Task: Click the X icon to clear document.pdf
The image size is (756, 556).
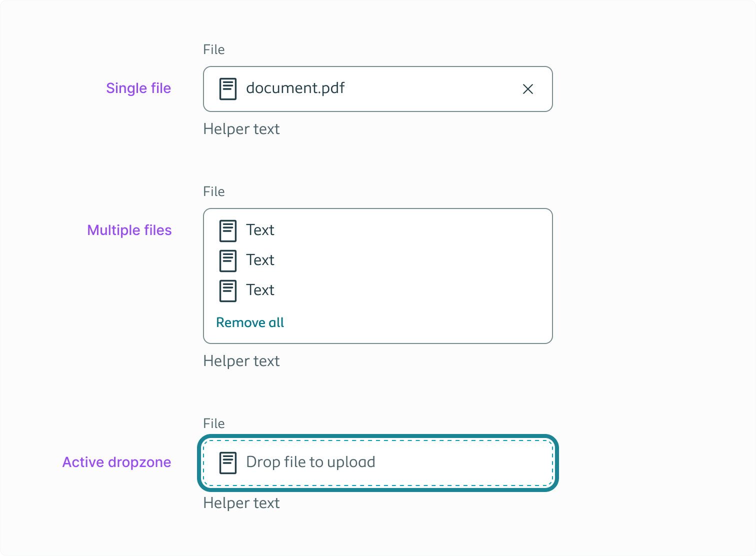Action: click(528, 89)
